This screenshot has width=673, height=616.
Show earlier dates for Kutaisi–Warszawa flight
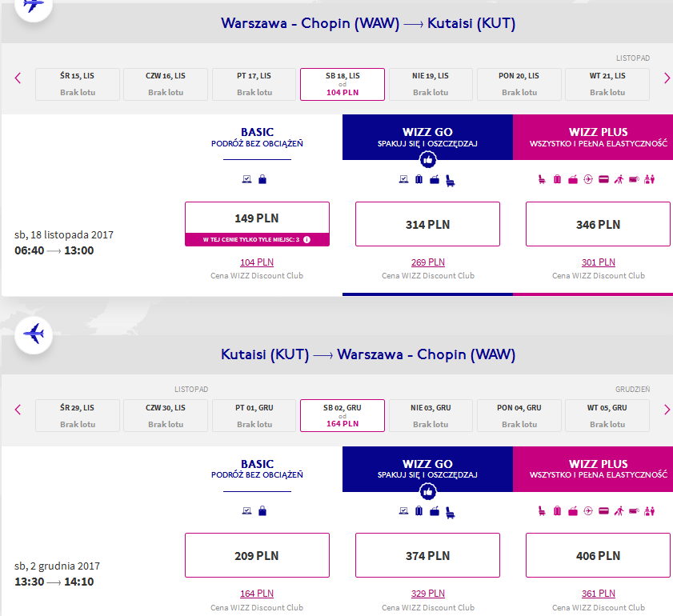click(18, 410)
